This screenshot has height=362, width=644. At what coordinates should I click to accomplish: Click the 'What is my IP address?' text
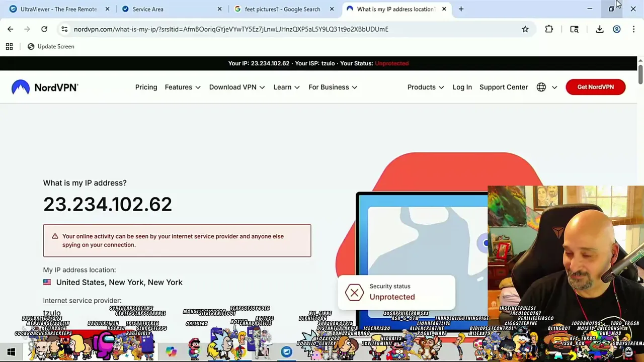pyautogui.click(x=85, y=183)
